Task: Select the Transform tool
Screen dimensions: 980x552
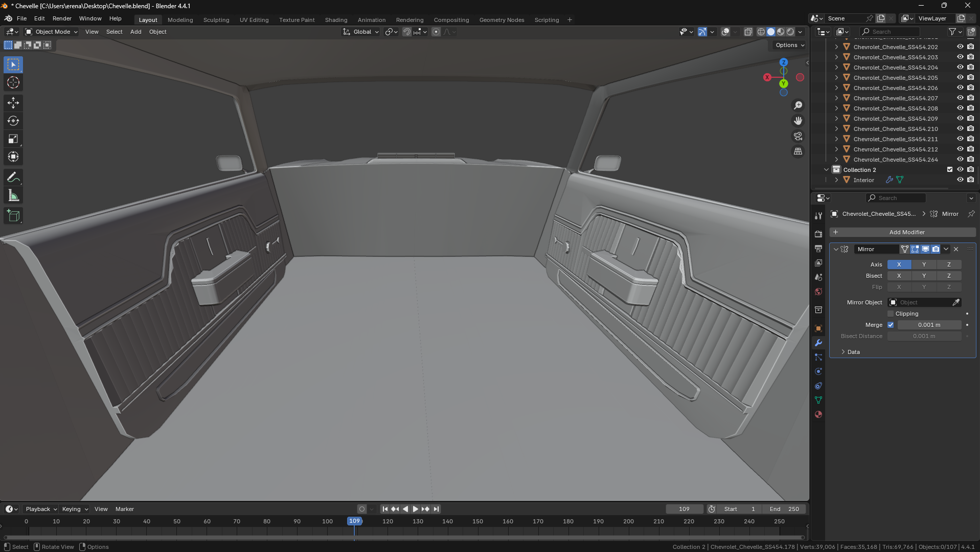Action: 13,157
